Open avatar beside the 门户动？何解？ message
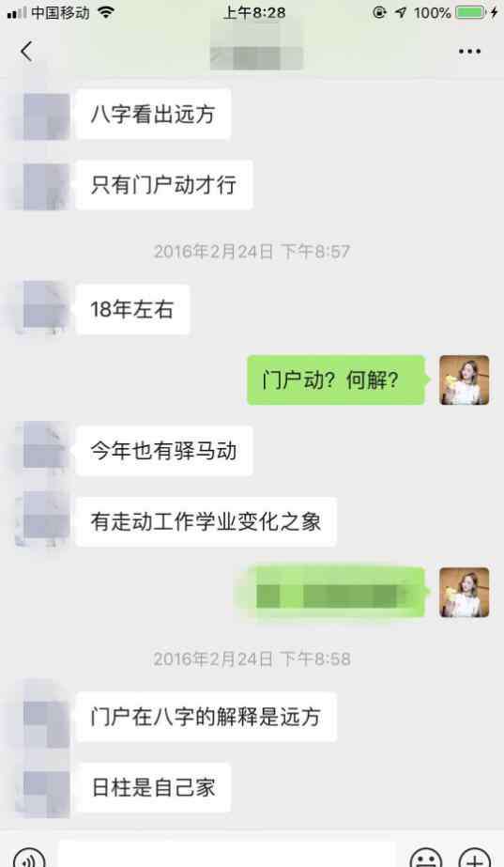 [465, 379]
